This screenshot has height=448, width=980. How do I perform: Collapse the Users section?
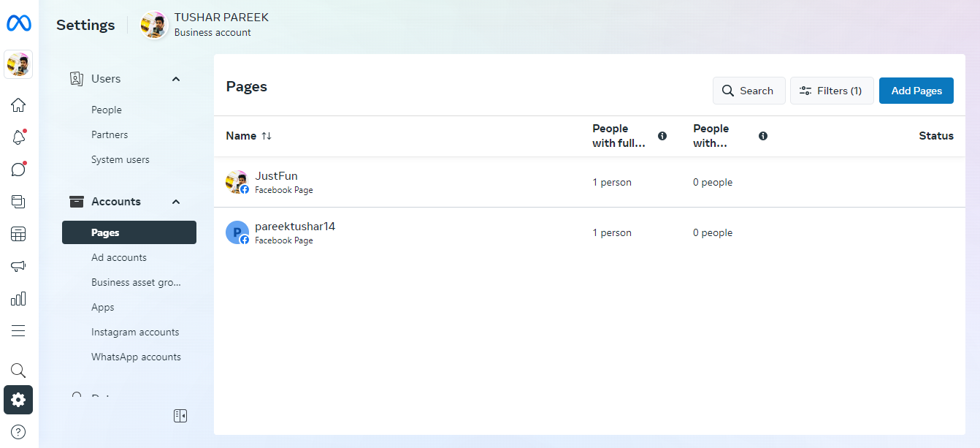[x=175, y=79]
